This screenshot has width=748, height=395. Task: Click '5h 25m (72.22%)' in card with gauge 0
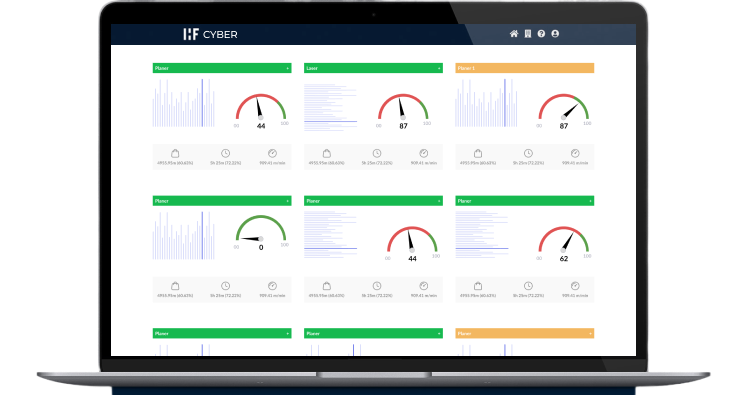pos(225,296)
